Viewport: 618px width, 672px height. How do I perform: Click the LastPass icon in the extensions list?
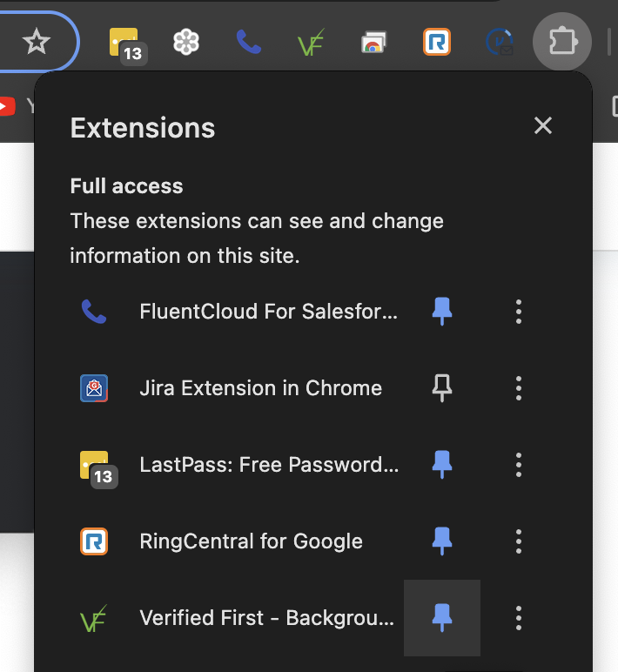pos(98,469)
